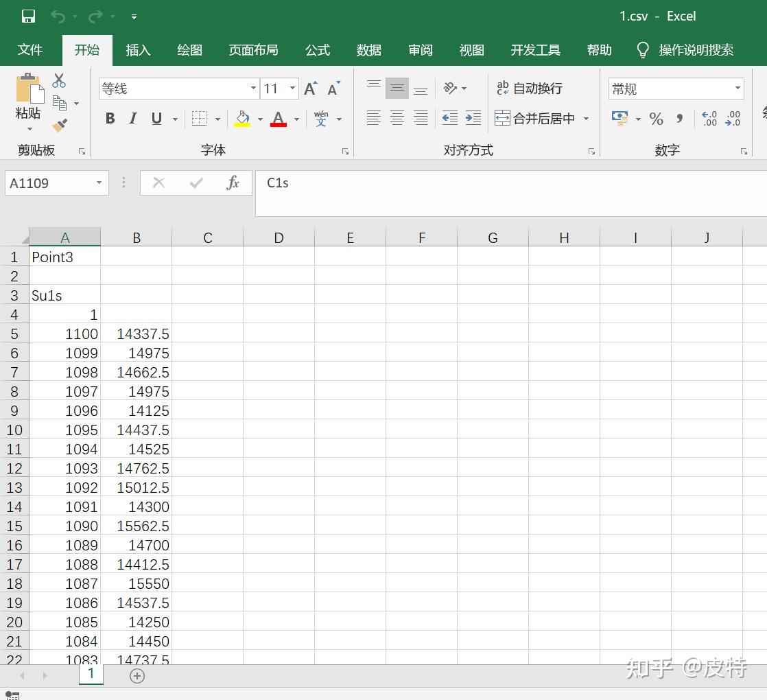The width and height of the screenshot is (767, 700).
Task: Open the font size 11 dropdown
Action: point(292,89)
